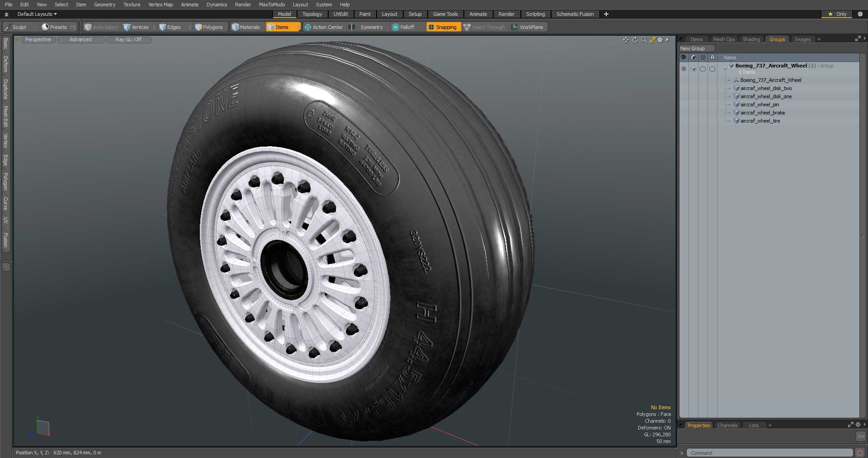Click render visibility column header icon
Viewport: 868px width, 458px height.
(693, 57)
